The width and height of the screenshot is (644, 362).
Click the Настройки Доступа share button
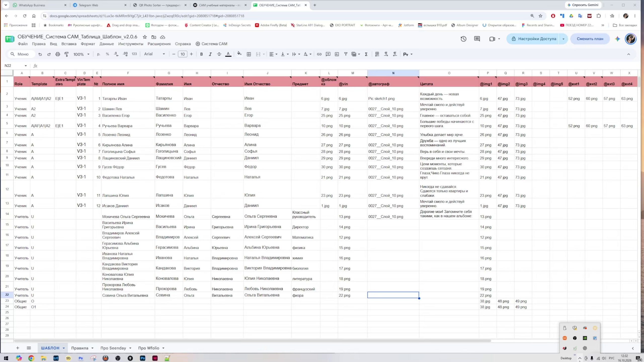pyautogui.click(x=534, y=39)
